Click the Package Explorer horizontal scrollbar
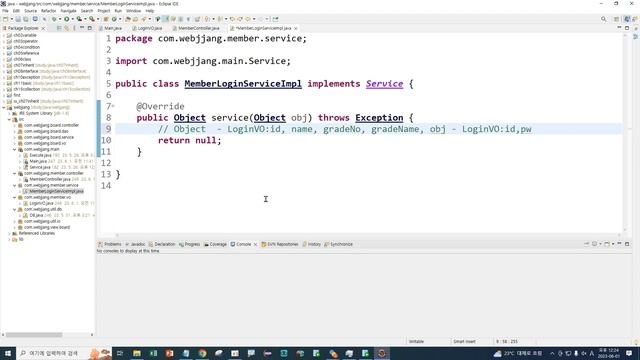 (33, 335)
